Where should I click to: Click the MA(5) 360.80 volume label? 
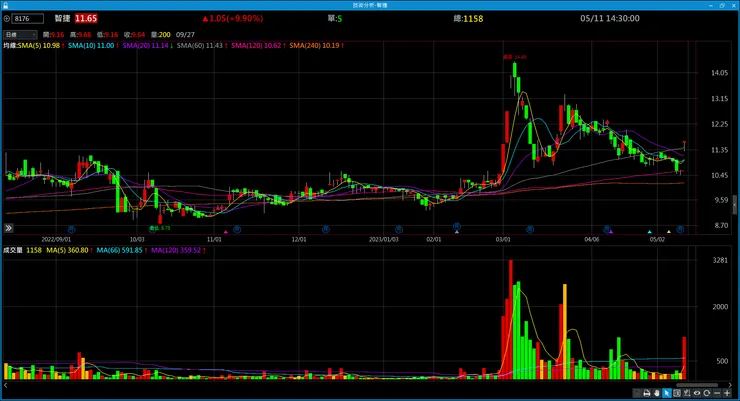(x=67, y=251)
